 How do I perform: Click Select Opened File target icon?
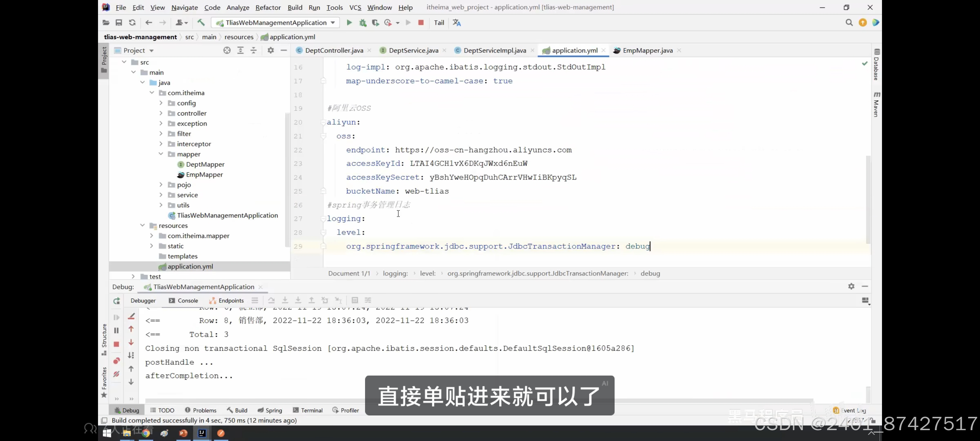tap(227, 50)
